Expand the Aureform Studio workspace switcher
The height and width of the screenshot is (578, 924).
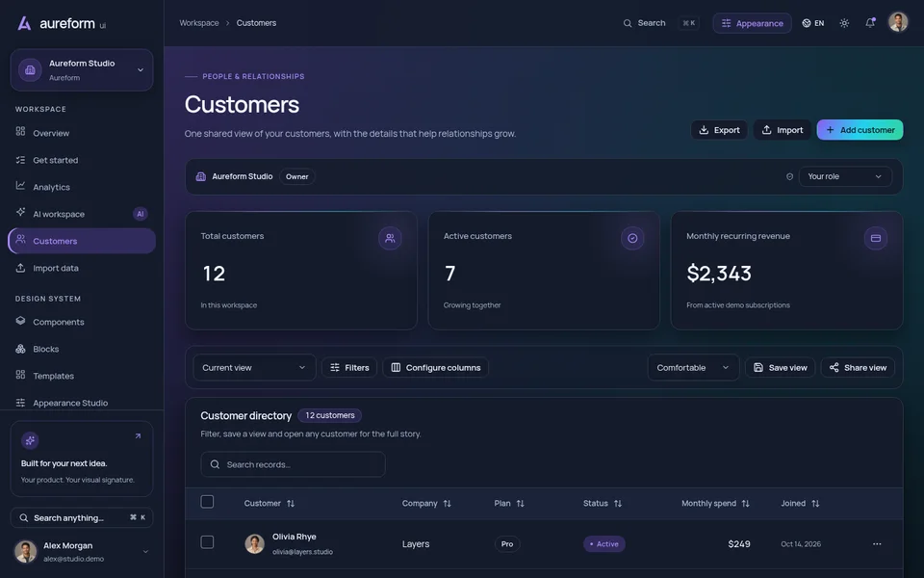coord(82,70)
